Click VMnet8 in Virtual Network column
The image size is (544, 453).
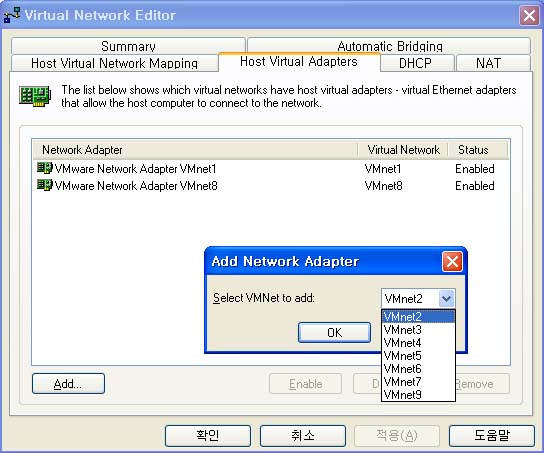tap(383, 186)
